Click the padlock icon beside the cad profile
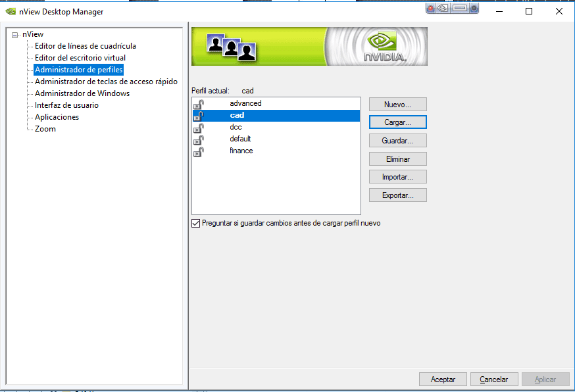Viewport: 575px width, 392px height. point(198,115)
